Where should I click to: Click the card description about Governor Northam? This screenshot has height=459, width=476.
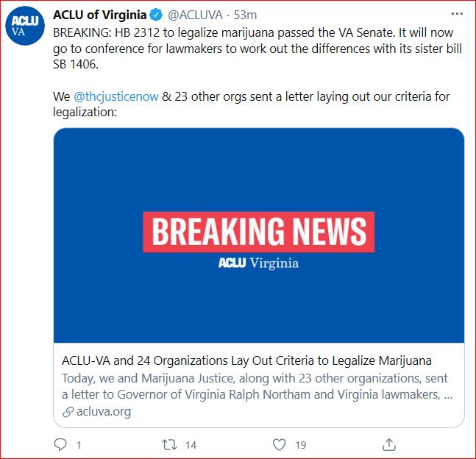[257, 386]
